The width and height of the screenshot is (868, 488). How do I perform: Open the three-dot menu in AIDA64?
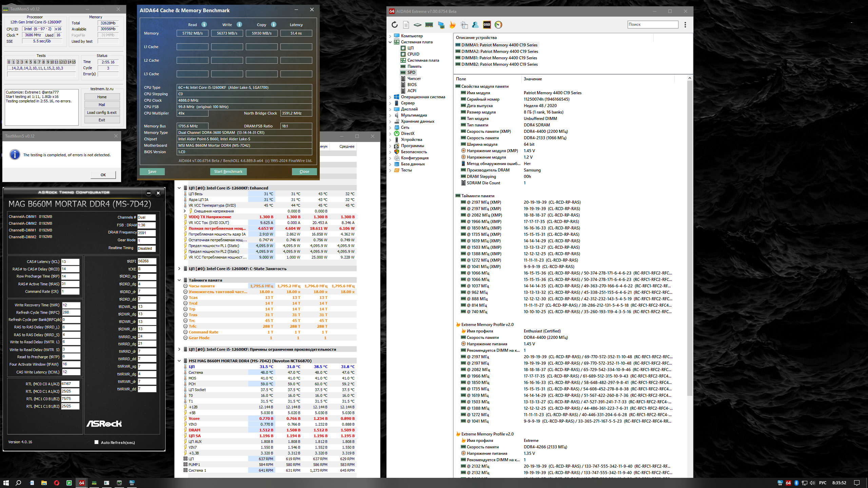click(x=685, y=25)
